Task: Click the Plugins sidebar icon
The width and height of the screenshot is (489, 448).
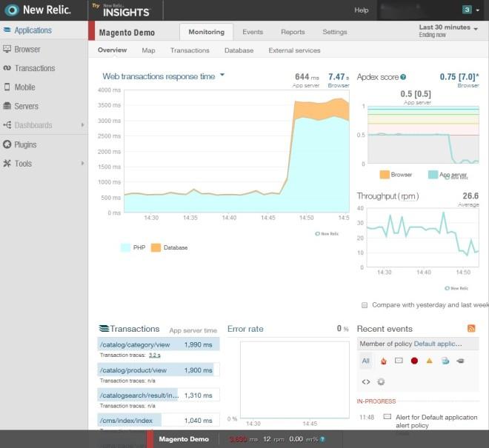Action: [7, 144]
